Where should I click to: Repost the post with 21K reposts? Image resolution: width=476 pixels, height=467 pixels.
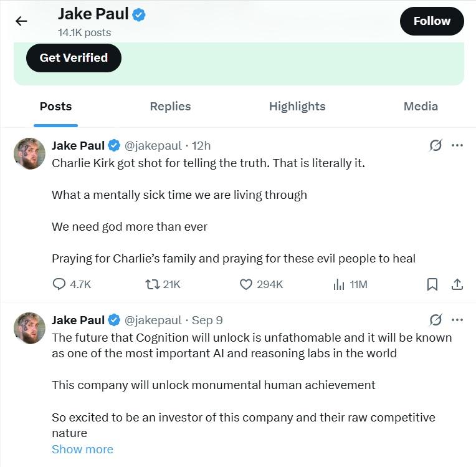(x=151, y=284)
